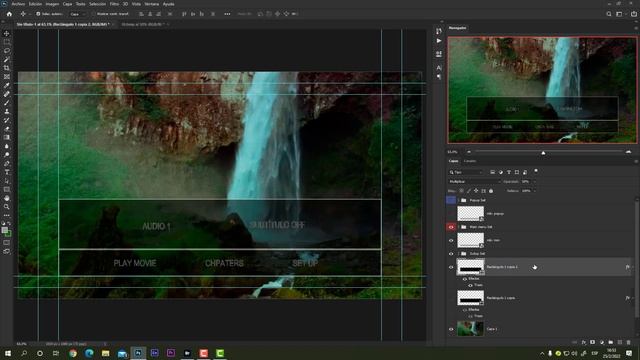This screenshot has width=640, height=360.
Task: Toggle Quick Mask mode icon
Action: [7, 242]
